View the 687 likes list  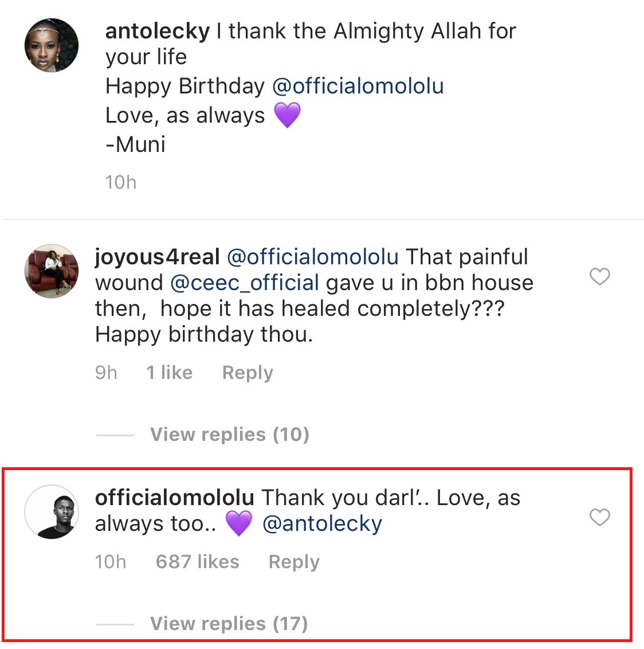pyautogui.click(x=198, y=562)
